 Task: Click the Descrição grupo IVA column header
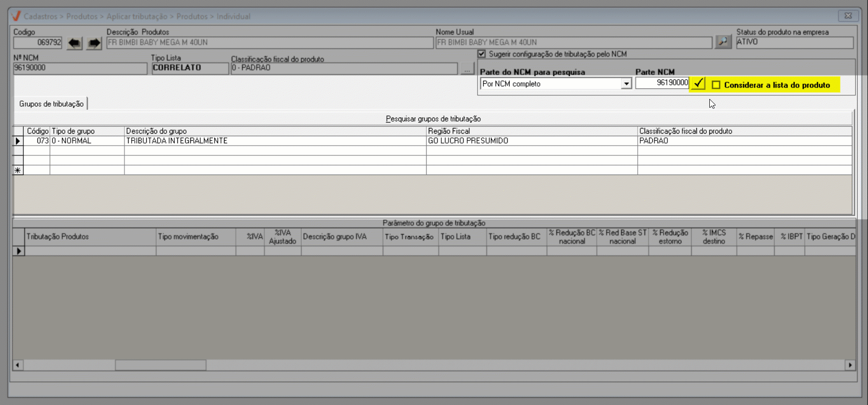coord(342,237)
